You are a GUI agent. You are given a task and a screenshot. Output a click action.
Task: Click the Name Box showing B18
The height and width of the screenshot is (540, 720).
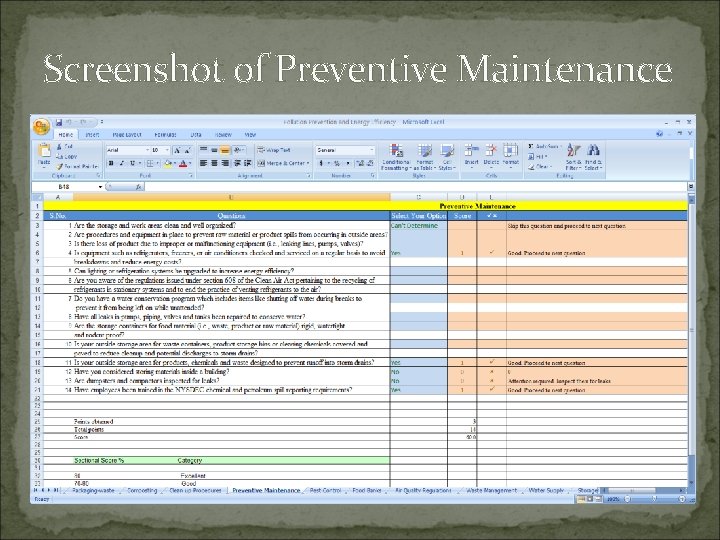click(64, 187)
